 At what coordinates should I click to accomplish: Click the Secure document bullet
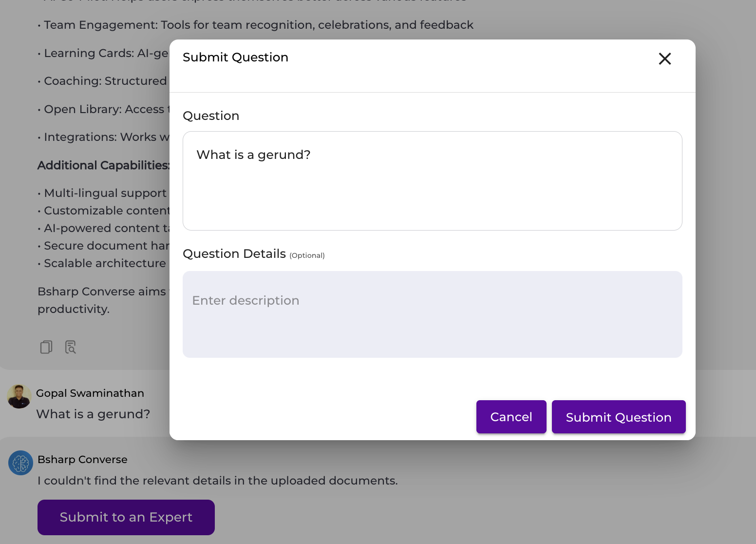point(103,246)
